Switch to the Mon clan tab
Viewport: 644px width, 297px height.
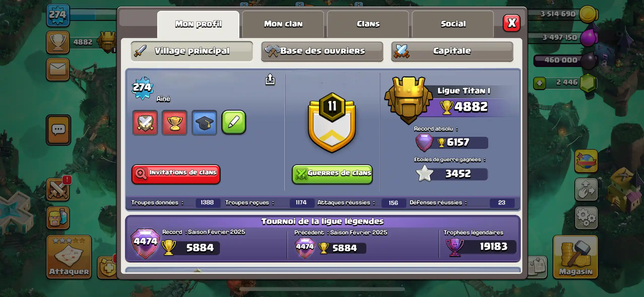click(283, 24)
